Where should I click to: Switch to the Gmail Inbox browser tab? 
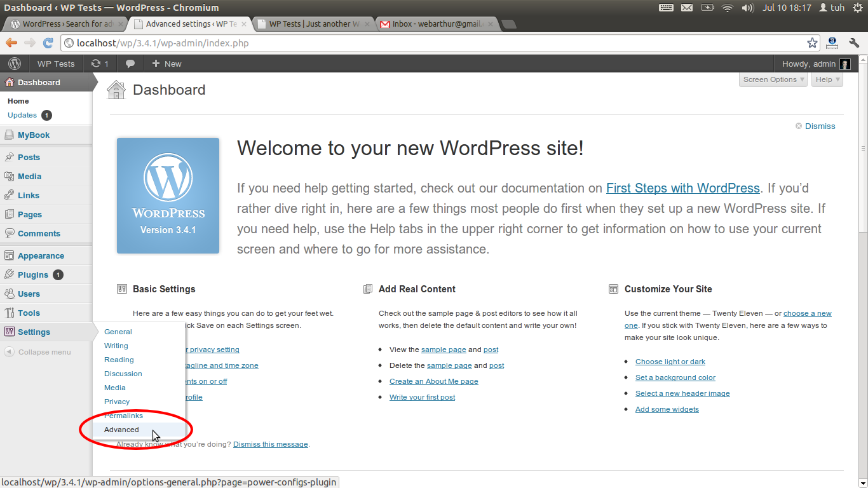(437, 24)
